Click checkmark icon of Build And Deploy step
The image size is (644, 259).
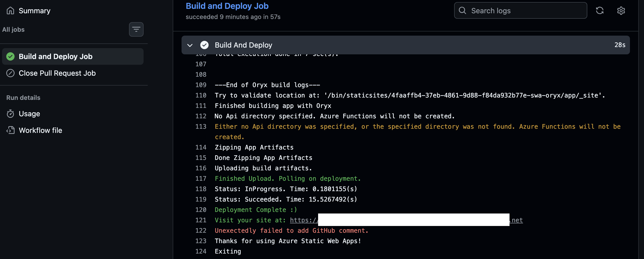tap(204, 45)
